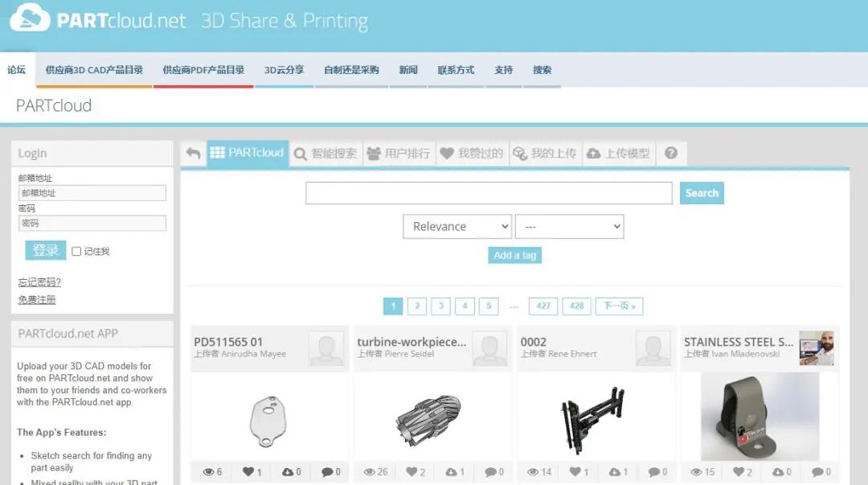Click the Search button

[702, 193]
